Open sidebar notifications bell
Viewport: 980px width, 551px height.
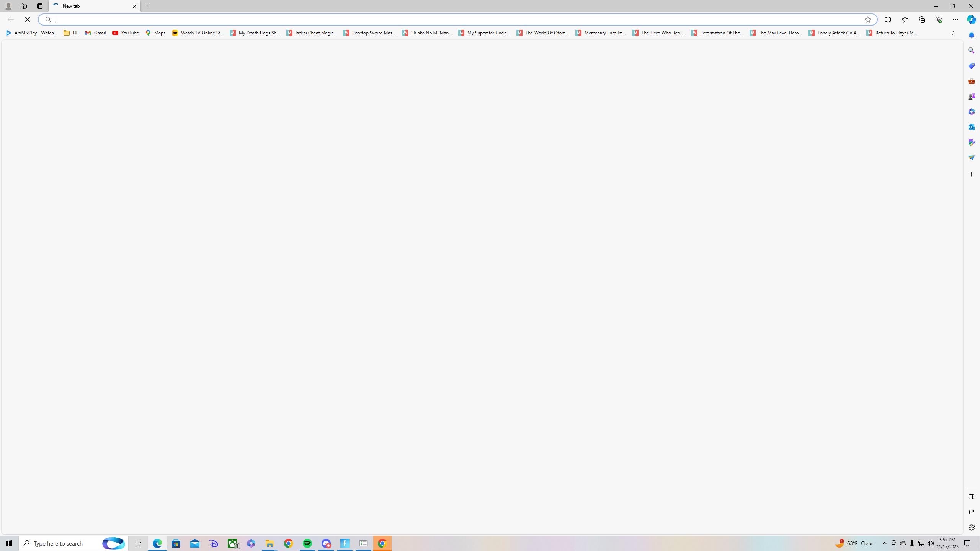point(971,35)
